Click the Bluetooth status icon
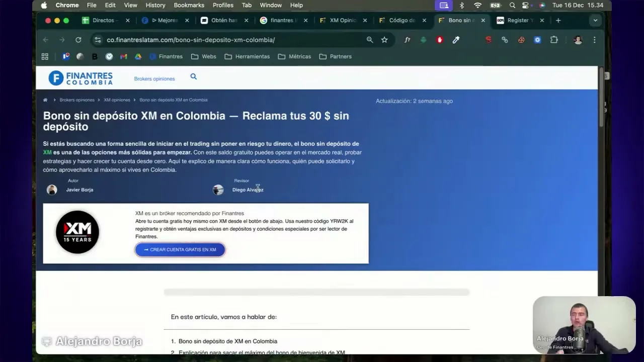This screenshot has height=362, width=644. tap(462, 5)
